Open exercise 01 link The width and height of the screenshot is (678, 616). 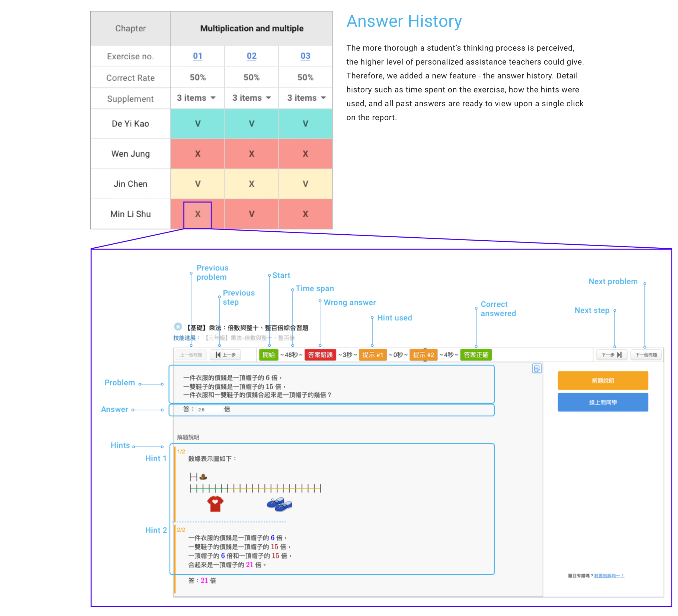[197, 56]
